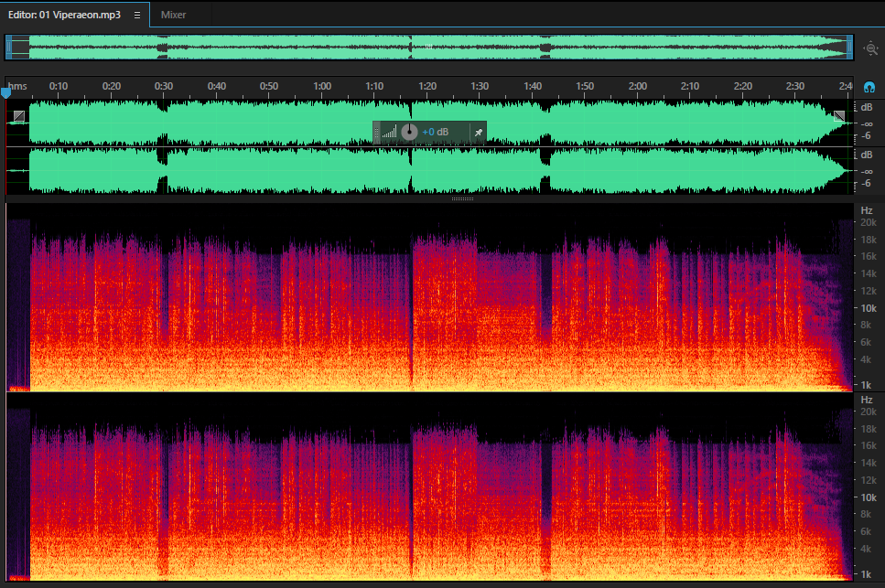The image size is (885, 588).
Task: Switch to the Mixer tab
Action: 173,15
